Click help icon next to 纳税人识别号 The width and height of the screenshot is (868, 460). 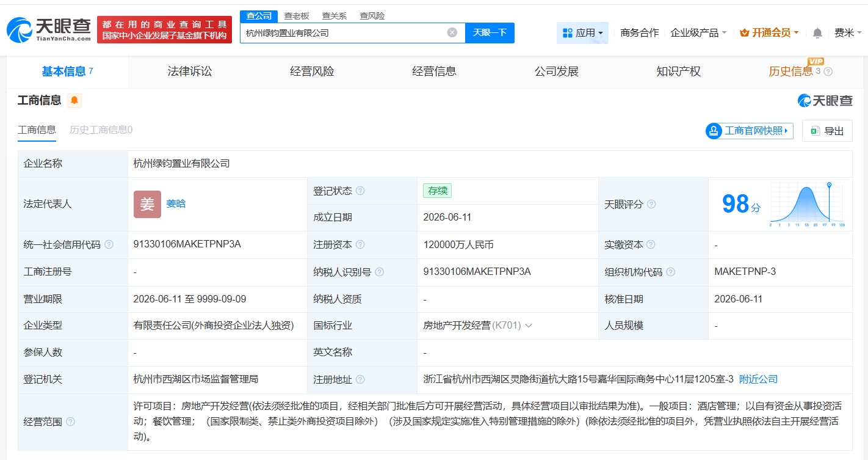[379, 272]
